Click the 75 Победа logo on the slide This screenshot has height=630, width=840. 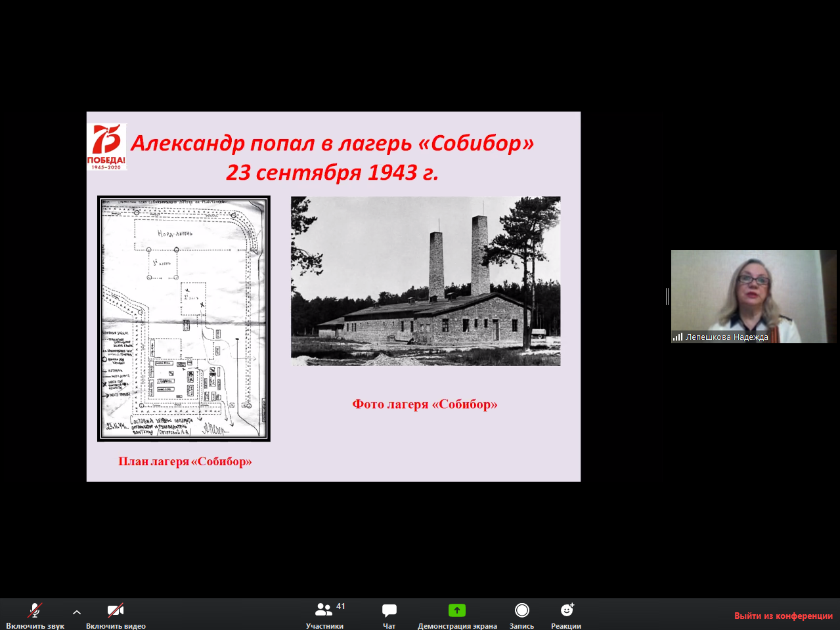click(x=106, y=147)
